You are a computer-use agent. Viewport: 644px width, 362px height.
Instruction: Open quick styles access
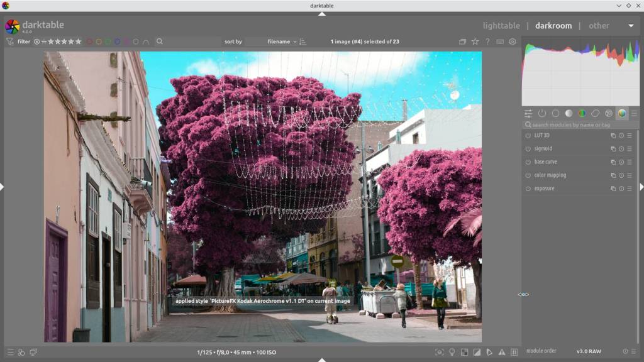21,352
